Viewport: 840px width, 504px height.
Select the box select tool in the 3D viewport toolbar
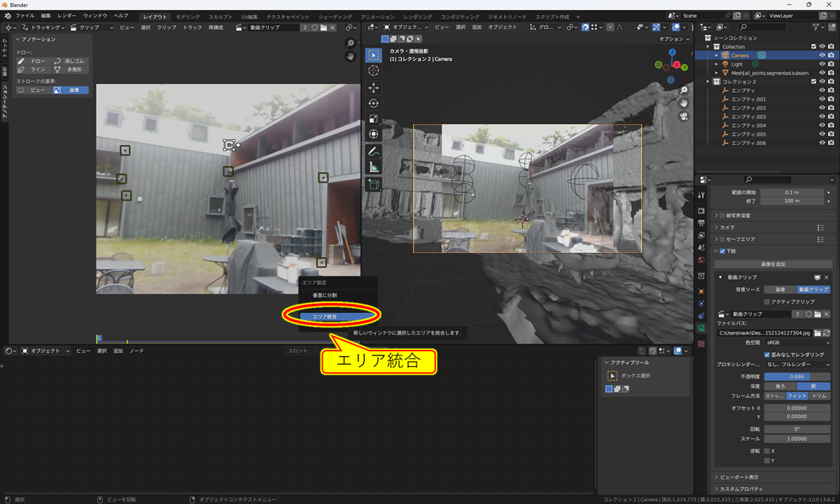(374, 55)
